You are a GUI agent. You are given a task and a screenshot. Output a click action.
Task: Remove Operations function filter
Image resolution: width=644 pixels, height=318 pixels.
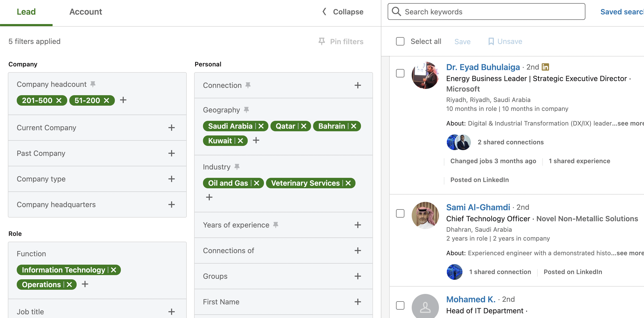pyautogui.click(x=69, y=285)
